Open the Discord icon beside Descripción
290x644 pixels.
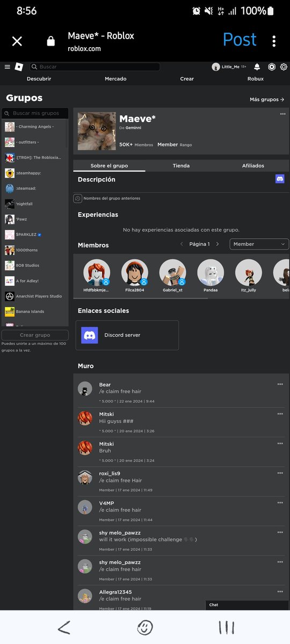click(280, 179)
